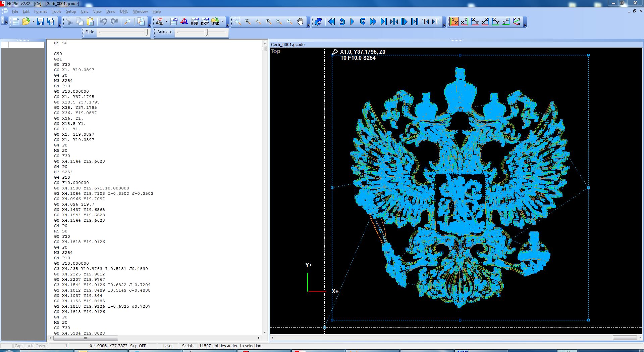Click the G21 line in code editor
644x352 pixels.
pos(58,59)
